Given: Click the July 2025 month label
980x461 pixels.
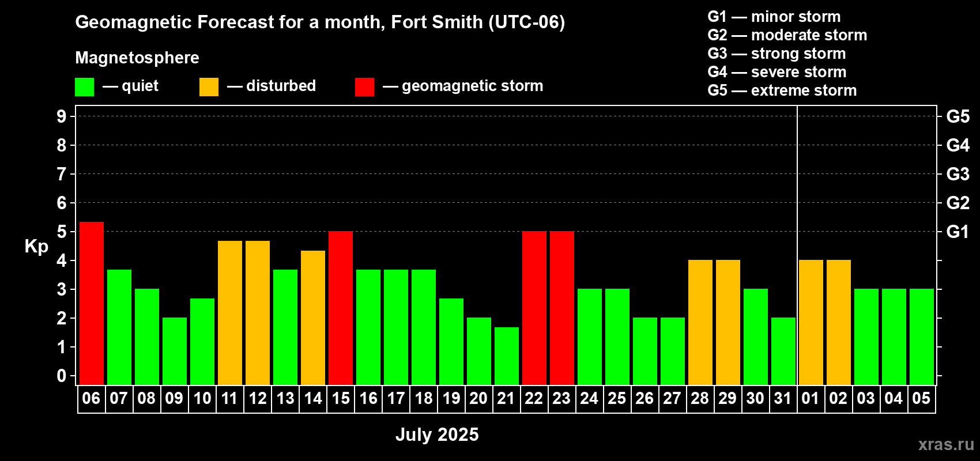Looking at the screenshot, I should click(x=437, y=434).
